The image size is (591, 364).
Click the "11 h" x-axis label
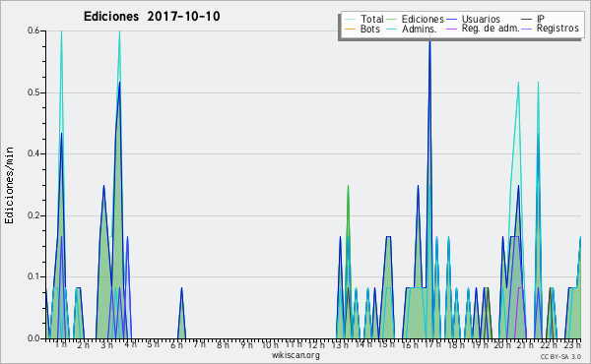294,344
